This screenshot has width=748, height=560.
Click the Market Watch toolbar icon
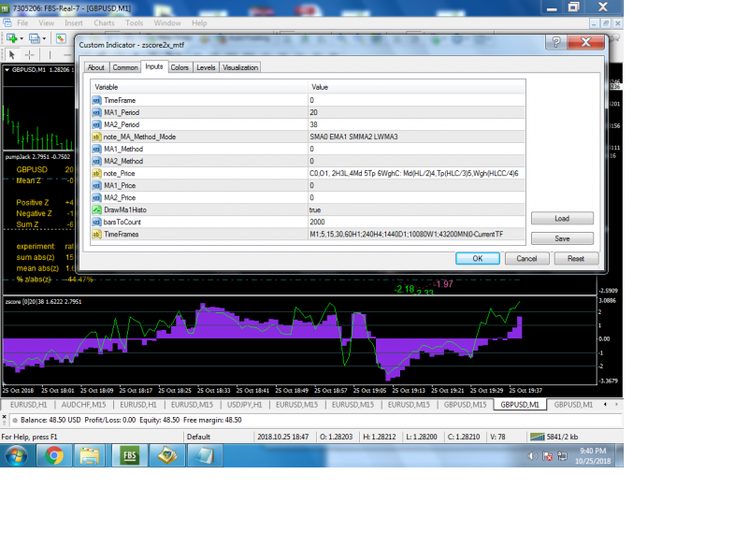click(x=61, y=38)
